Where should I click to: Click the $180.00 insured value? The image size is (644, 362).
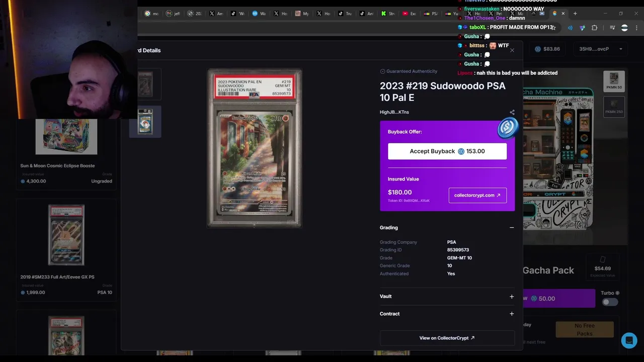(399, 193)
